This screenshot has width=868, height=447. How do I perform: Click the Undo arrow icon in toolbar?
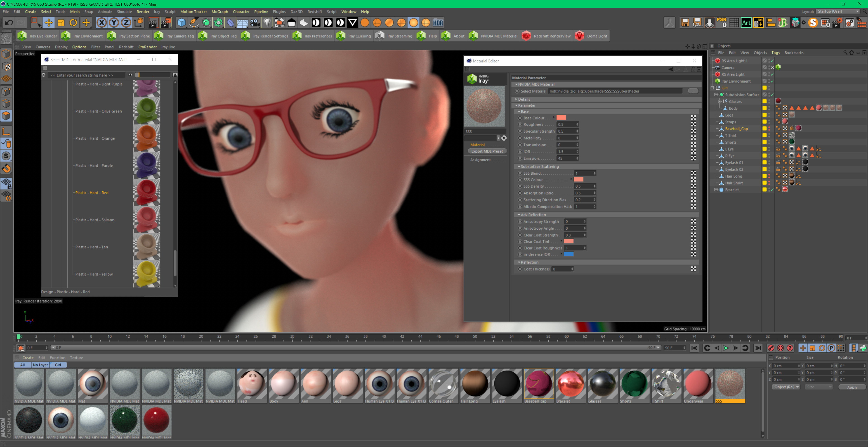click(9, 23)
